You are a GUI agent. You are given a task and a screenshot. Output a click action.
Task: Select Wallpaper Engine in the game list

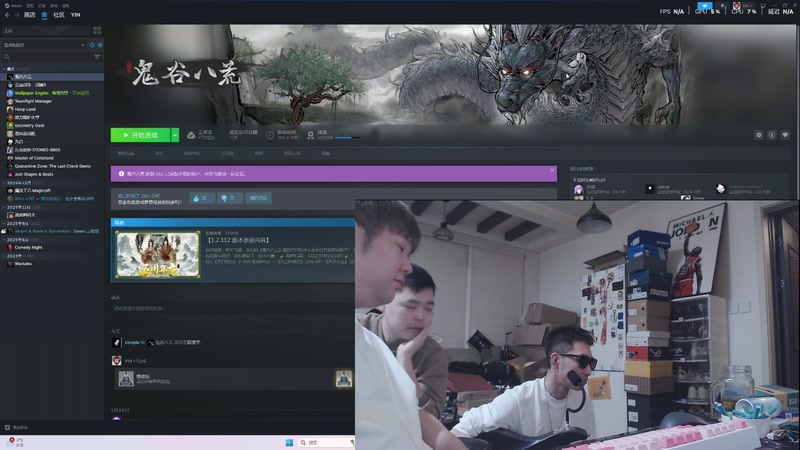[52, 93]
